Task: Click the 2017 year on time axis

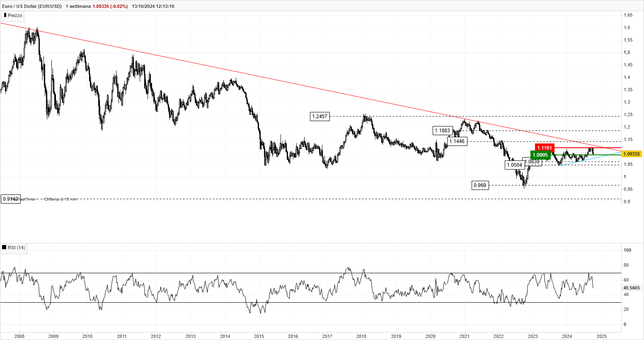Action: 327,336
